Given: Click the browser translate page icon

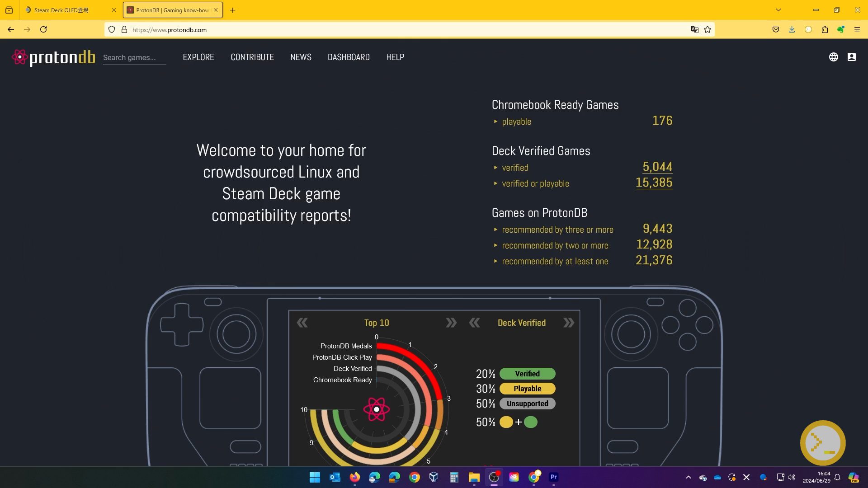Looking at the screenshot, I should coord(694,30).
